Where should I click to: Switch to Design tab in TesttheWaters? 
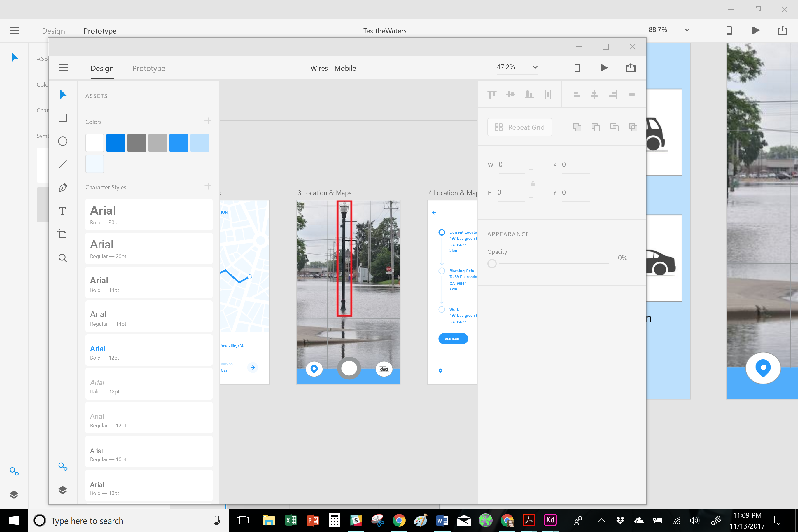(x=53, y=31)
